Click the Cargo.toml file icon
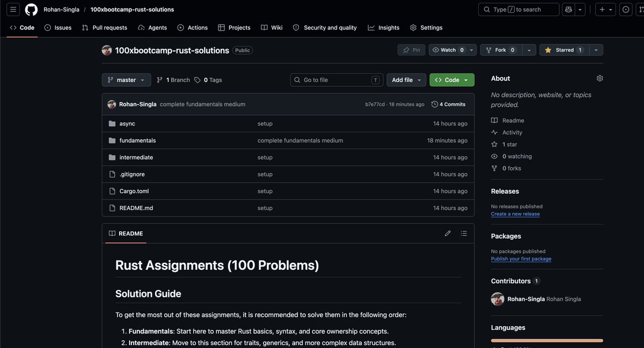Screen dimensions: 644x348 point(112,191)
